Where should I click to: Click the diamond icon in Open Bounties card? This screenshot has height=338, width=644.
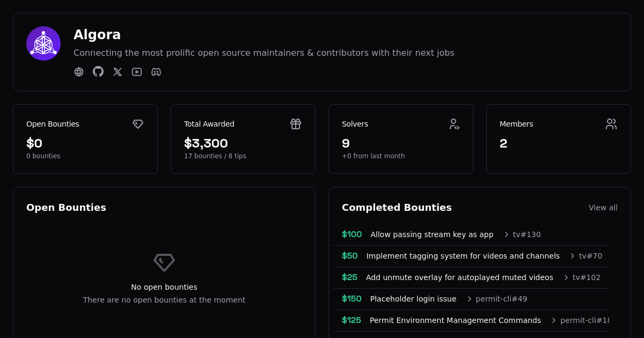pos(138,124)
